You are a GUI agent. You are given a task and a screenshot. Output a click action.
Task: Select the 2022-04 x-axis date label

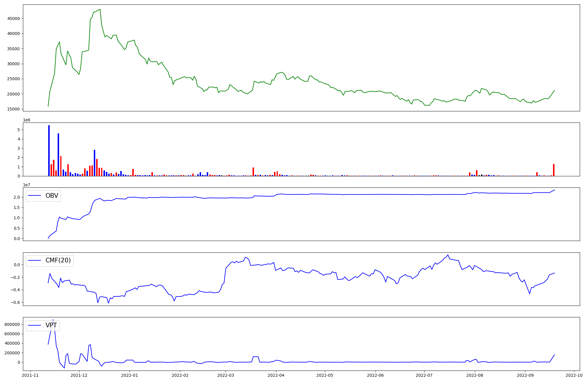tap(276, 375)
